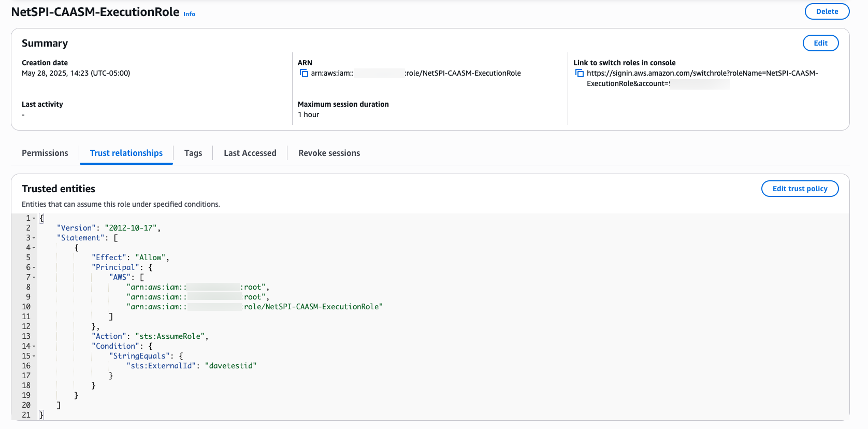This screenshot has width=868, height=429.
Task: Copy the role ARN with the copy icon
Action: click(x=304, y=73)
